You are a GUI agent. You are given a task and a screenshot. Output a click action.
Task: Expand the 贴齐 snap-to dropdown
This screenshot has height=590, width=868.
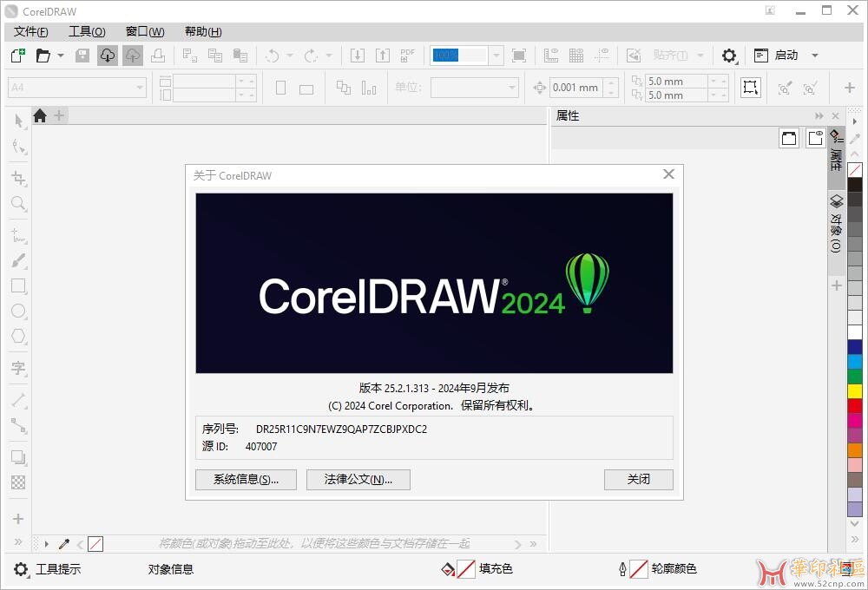(x=700, y=56)
